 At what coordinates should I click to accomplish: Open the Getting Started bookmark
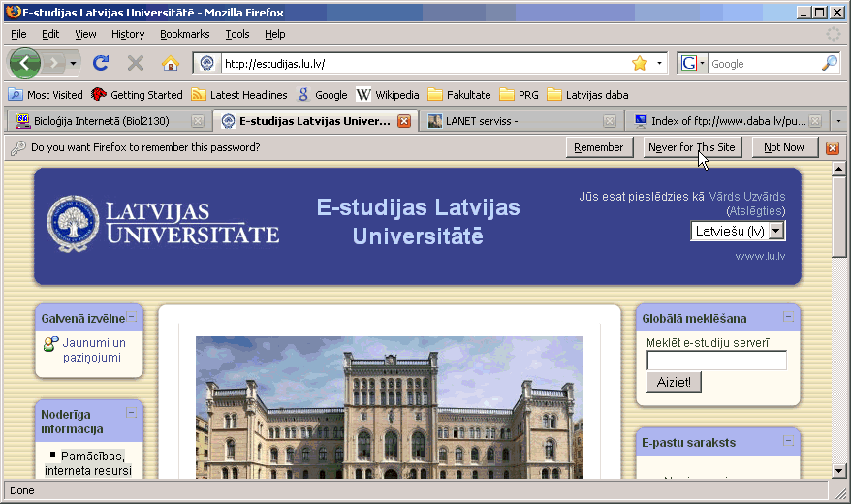click(x=137, y=95)
